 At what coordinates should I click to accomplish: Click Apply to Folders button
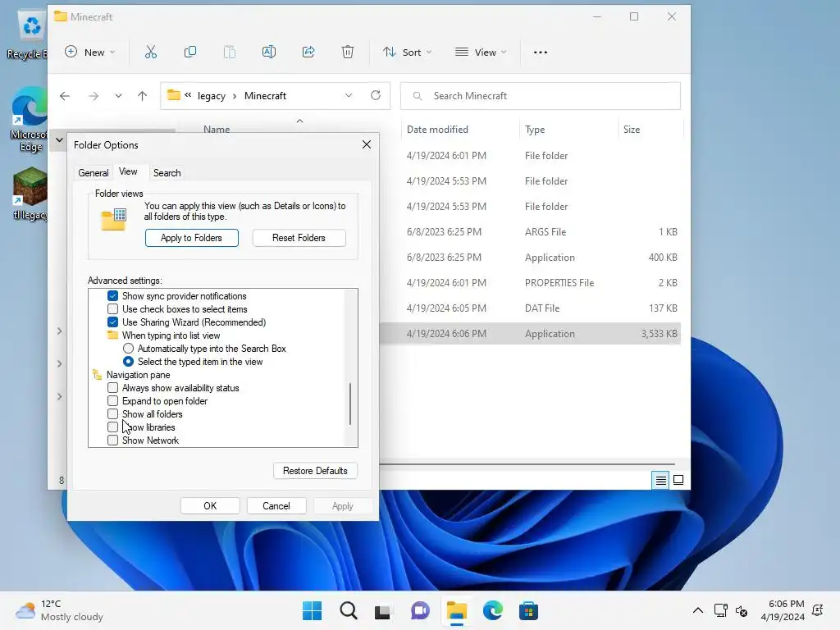click(x=191, y=238)
